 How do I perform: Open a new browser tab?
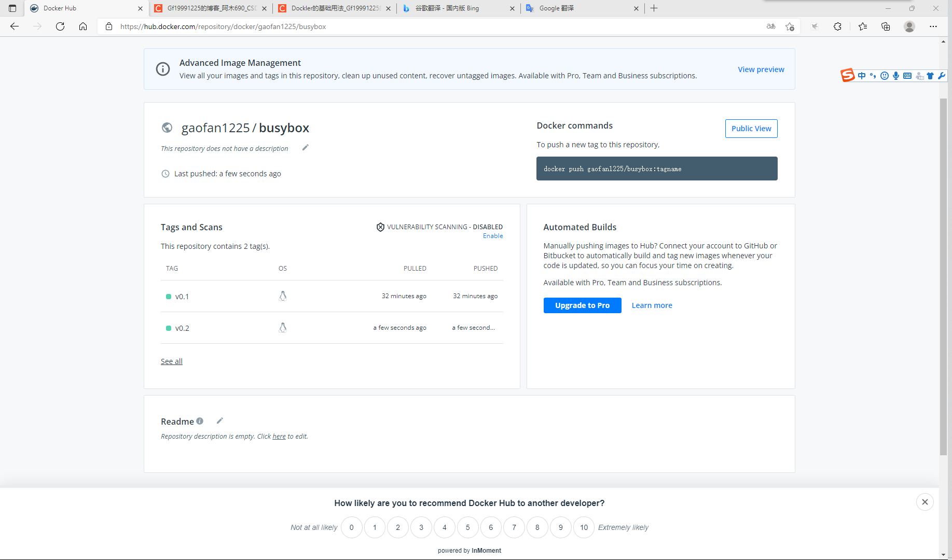654,8
